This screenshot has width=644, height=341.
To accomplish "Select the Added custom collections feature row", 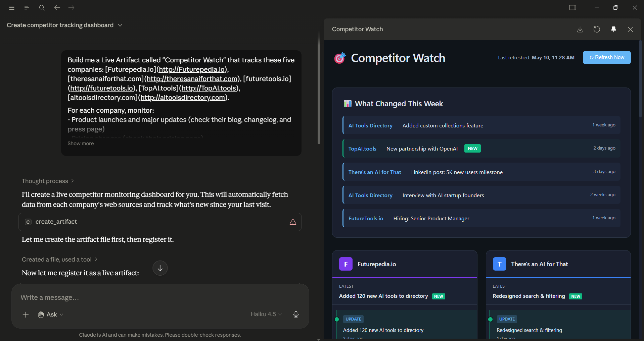I will pos(481,125).
